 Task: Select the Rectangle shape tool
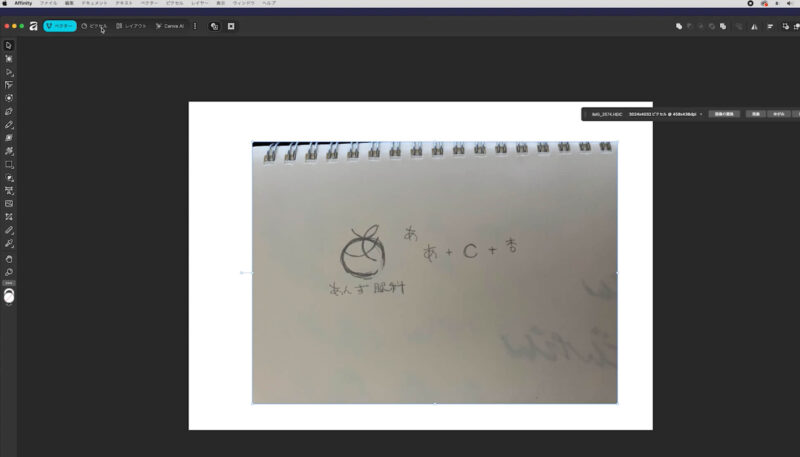[x=9, y=165]
